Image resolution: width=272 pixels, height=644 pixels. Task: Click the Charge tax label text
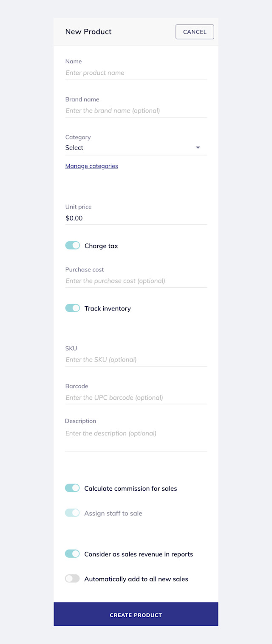101,246
